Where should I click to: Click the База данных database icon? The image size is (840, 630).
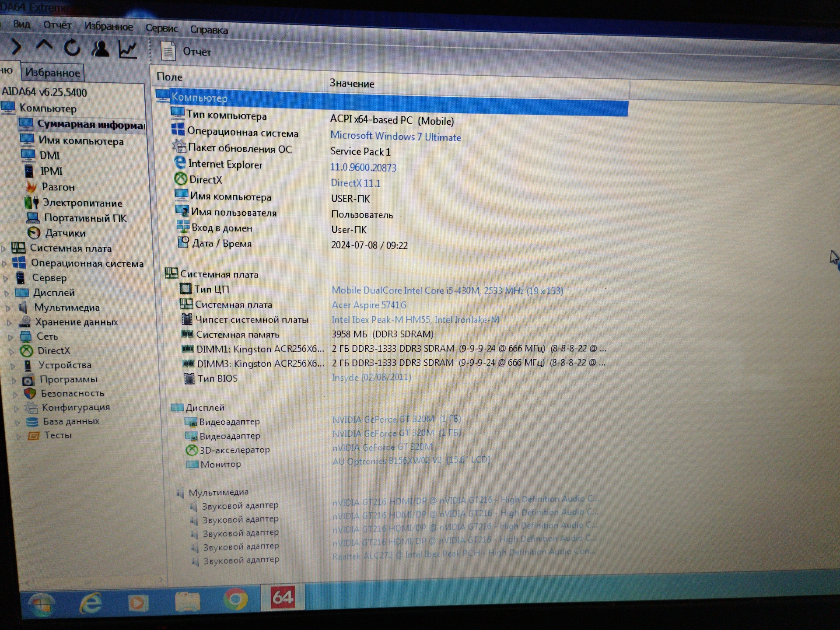point(32,421)
